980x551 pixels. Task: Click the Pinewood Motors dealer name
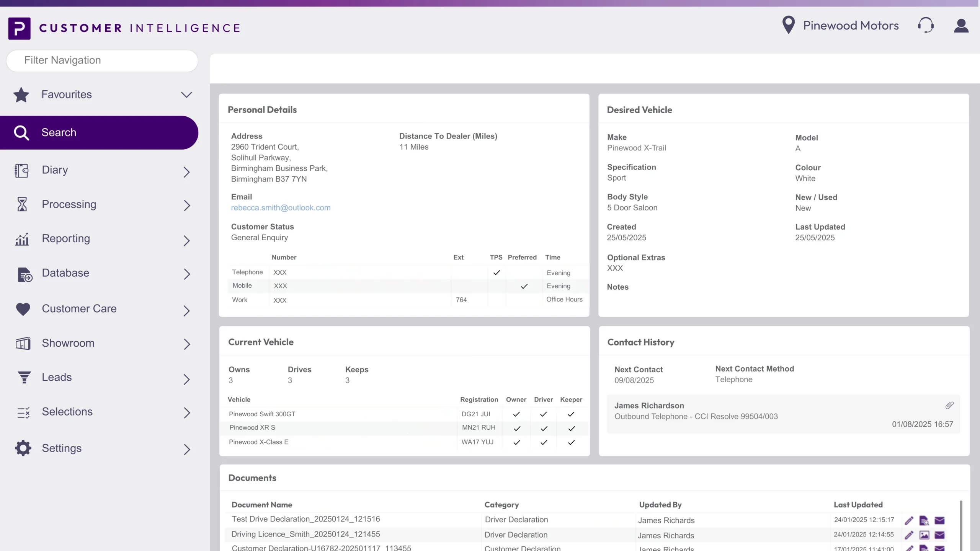851,26
